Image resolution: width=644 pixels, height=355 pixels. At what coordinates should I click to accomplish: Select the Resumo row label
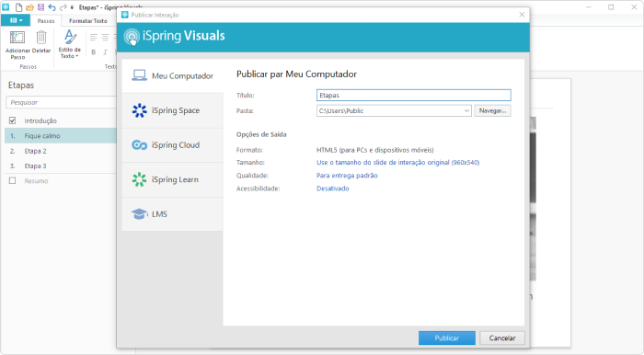(x=36, y=181)
